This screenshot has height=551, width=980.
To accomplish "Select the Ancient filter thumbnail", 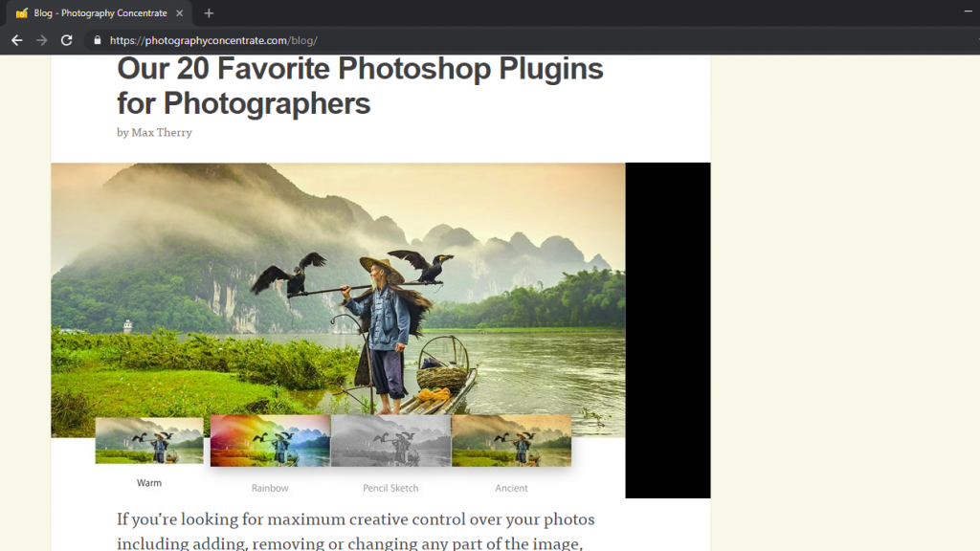I will point(511,440).
